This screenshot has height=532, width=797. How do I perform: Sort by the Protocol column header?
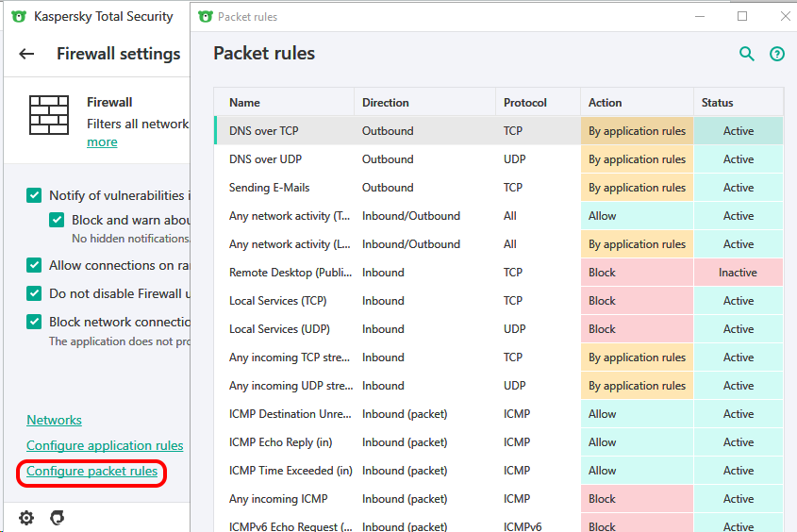[525, 103]
